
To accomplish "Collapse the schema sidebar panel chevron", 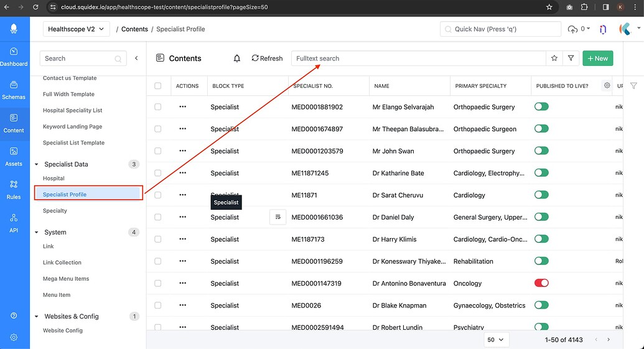I will (136, 58).
